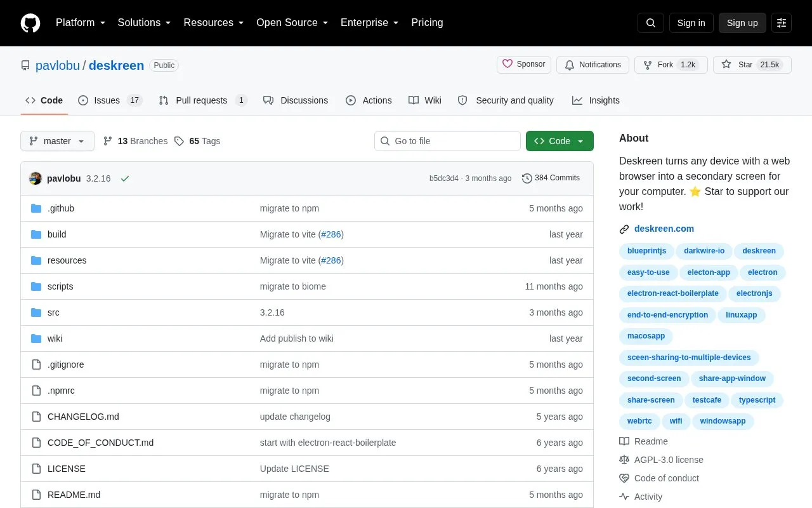Fork the repository using fork button
812x508 pixels.
coord(671,65)
